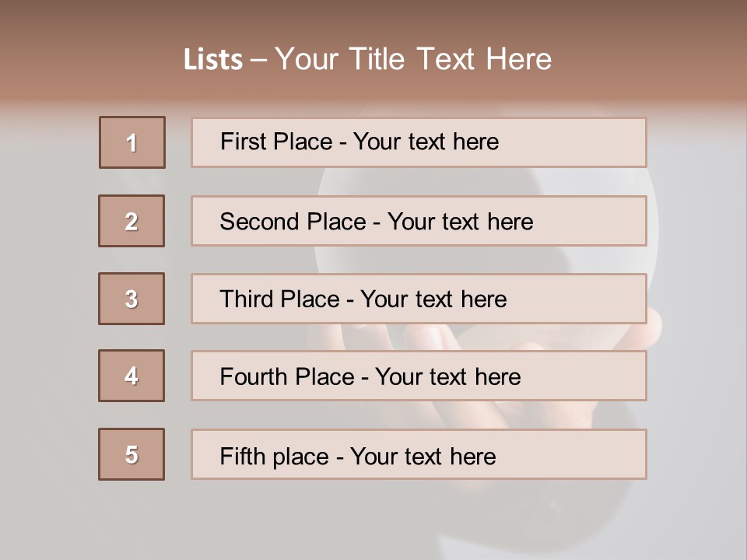Select the numbered box labeled 1
The width and height of the screenshot is (747, 560).
click(132, 142)
